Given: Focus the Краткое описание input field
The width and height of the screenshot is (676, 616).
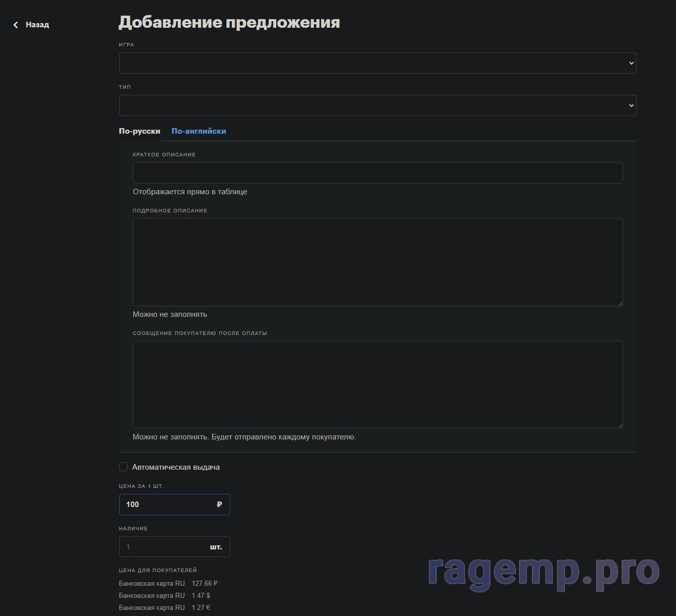Looking at the screenshot, I should pos(378,173).
